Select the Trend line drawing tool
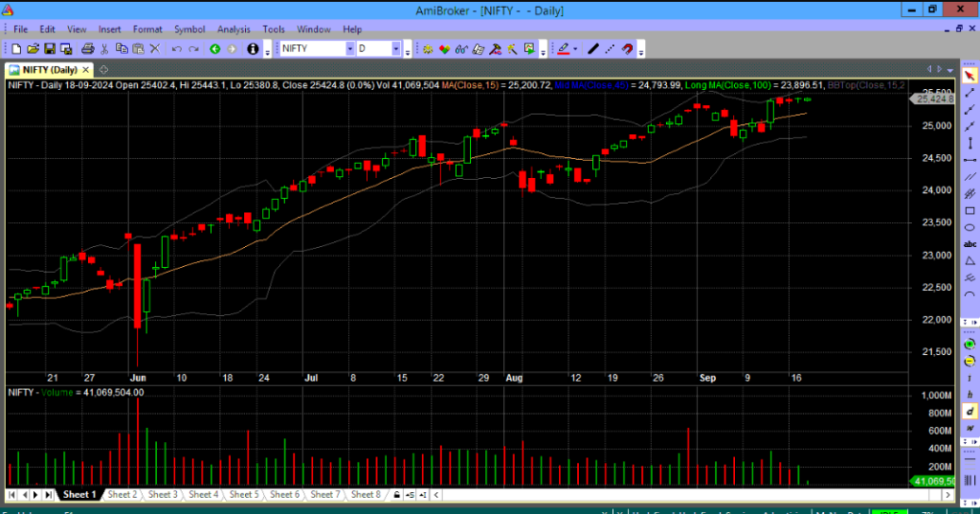The width and height of the screenshot is (980, 514). click(x=970, y=93)
